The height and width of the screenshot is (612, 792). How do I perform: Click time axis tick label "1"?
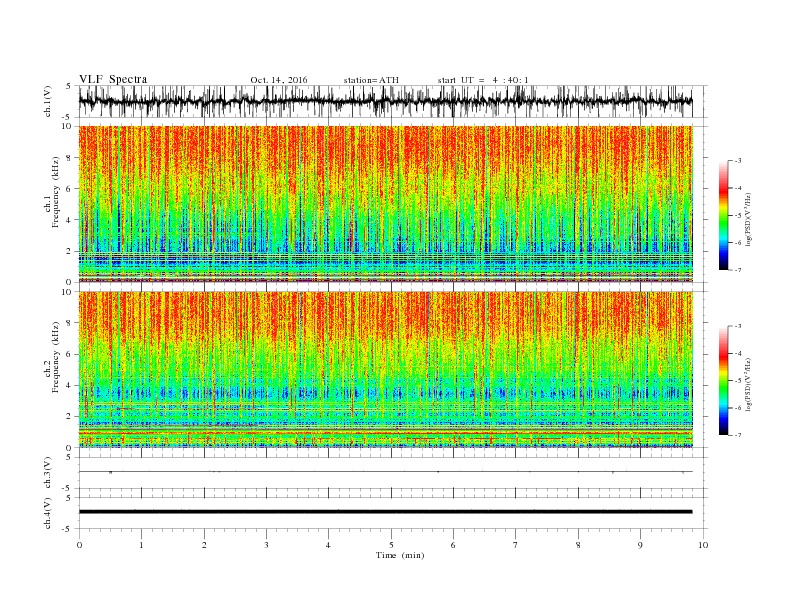(141, 545)
